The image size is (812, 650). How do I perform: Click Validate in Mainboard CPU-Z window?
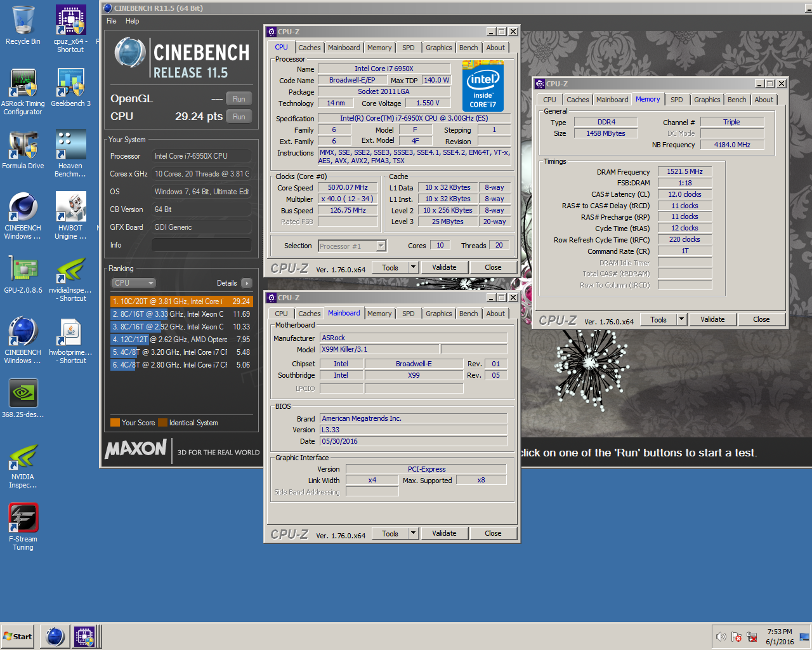click(x=444, y=533)
